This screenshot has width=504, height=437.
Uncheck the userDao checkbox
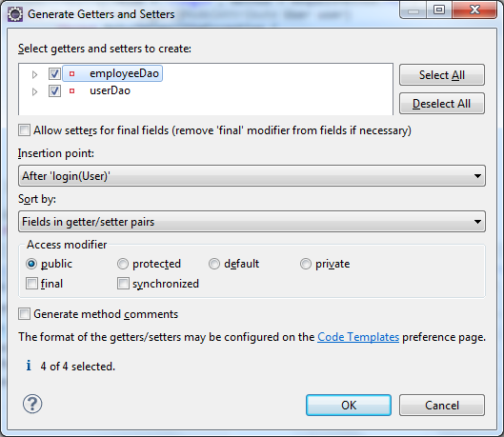pos(54,91)
